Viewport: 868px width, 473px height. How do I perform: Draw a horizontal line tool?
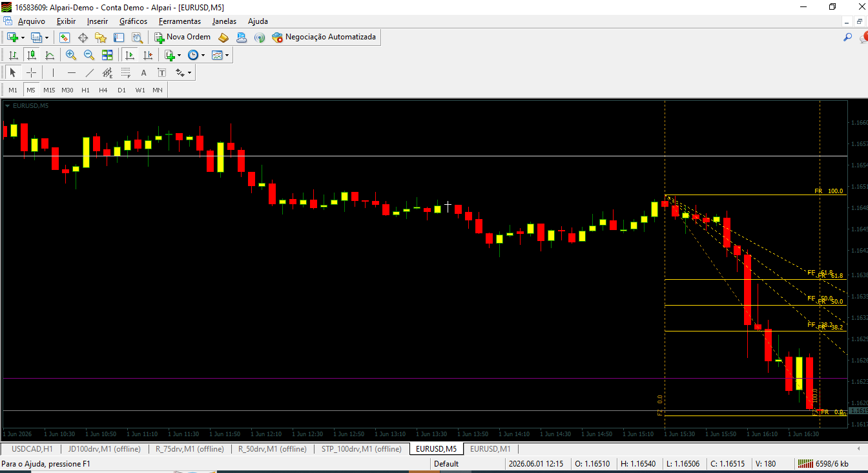(x=71, y=72)
